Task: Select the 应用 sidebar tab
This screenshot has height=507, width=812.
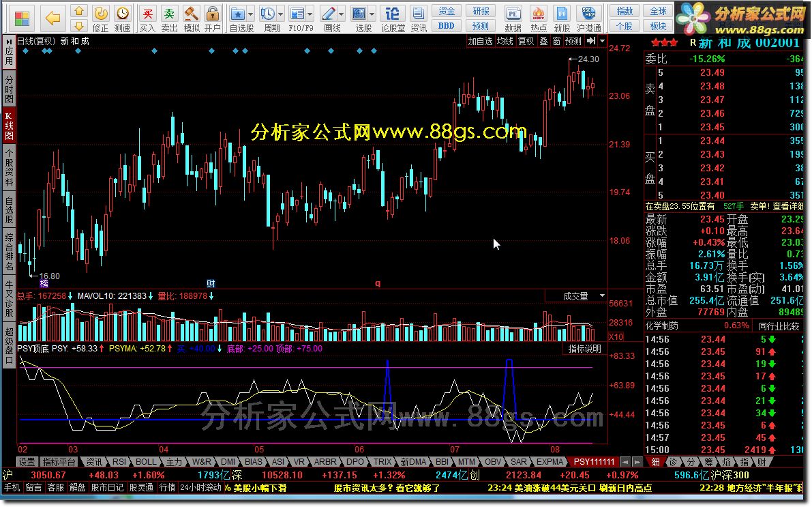Action: [9, 53]
